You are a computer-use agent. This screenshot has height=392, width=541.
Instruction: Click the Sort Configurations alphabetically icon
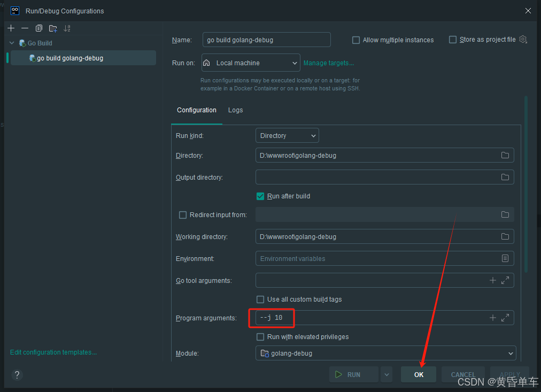pos(67,28)
